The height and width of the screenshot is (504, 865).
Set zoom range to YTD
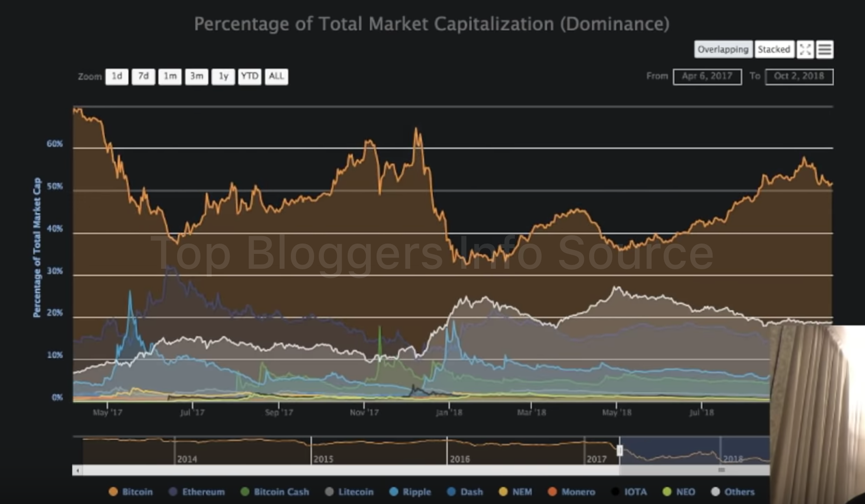click(x=250, y=76)
